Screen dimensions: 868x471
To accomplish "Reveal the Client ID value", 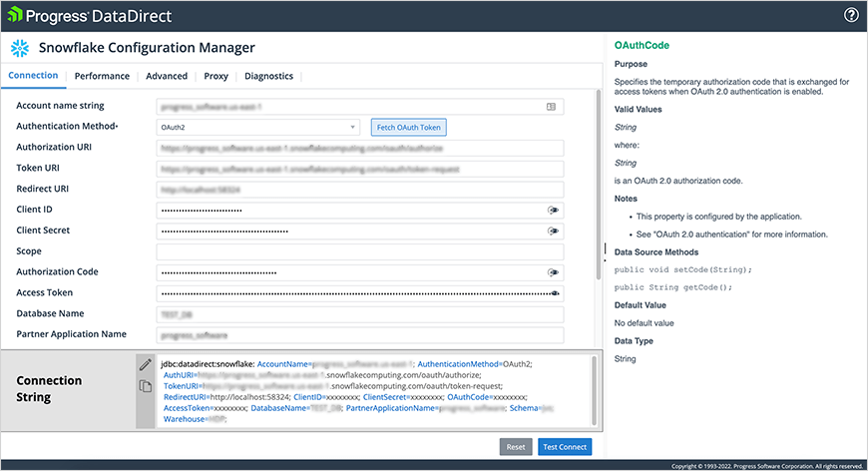I will pyautogui.click(x=552, y=211).
